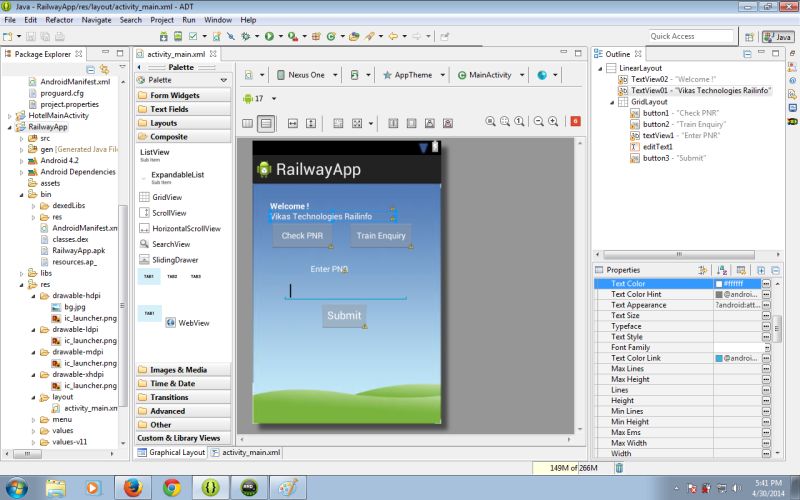The width and height of the screenshot is (800, 500).
Task: Click the red lint warnings icon
Action: pyautogui.click(x=576, y=121)
